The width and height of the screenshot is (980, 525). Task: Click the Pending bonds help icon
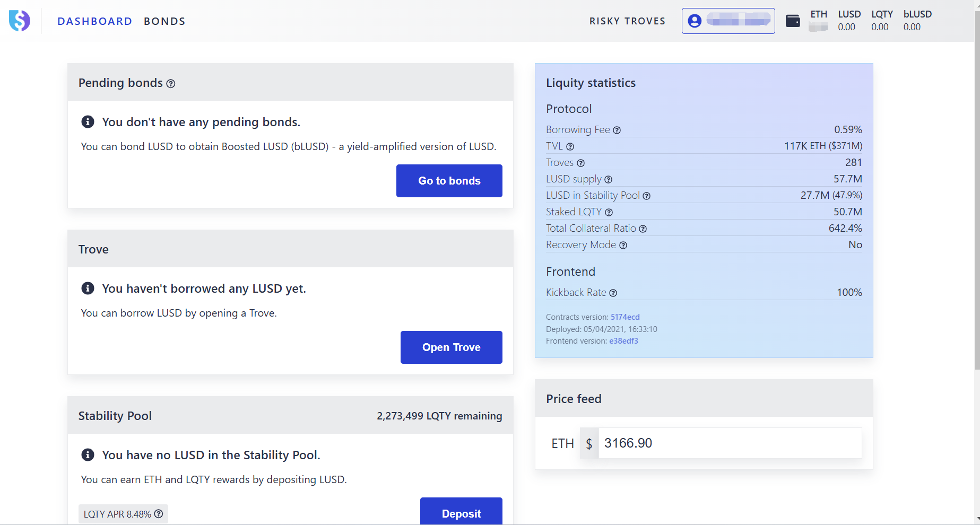[171, 84]
